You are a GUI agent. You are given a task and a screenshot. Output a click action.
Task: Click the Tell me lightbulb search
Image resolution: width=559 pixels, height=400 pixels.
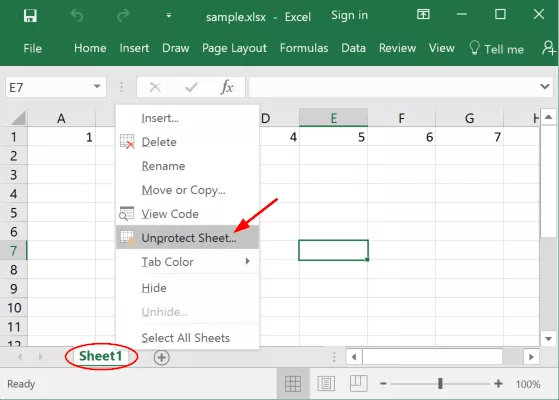pyautogui.click(x=496, y=48)
